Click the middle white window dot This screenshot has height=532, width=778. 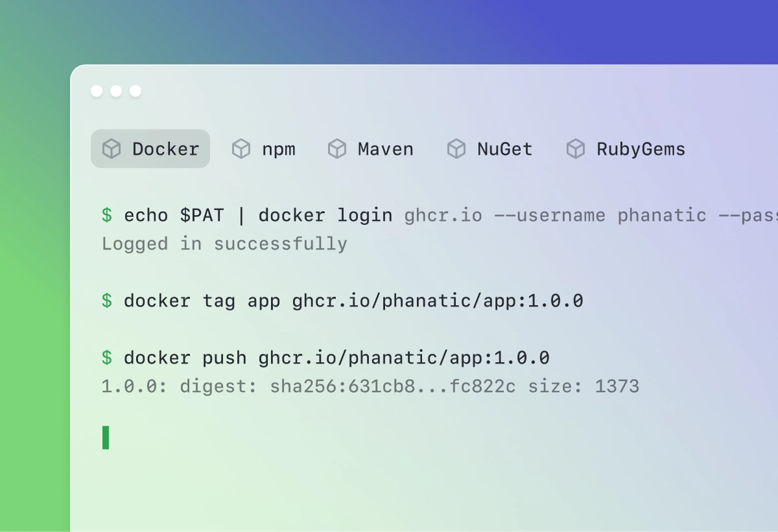116,91
